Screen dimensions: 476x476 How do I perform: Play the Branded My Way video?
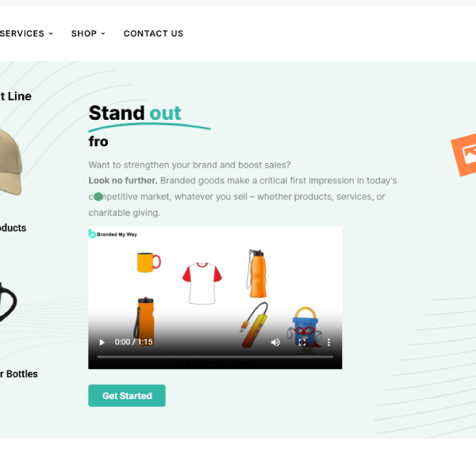(102, 342)
